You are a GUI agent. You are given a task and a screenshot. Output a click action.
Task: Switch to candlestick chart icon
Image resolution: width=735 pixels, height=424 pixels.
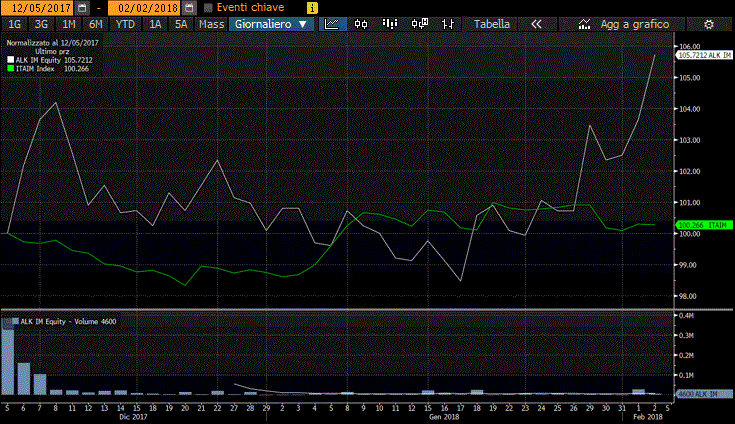pyautogui.click(x=361, y=23)
